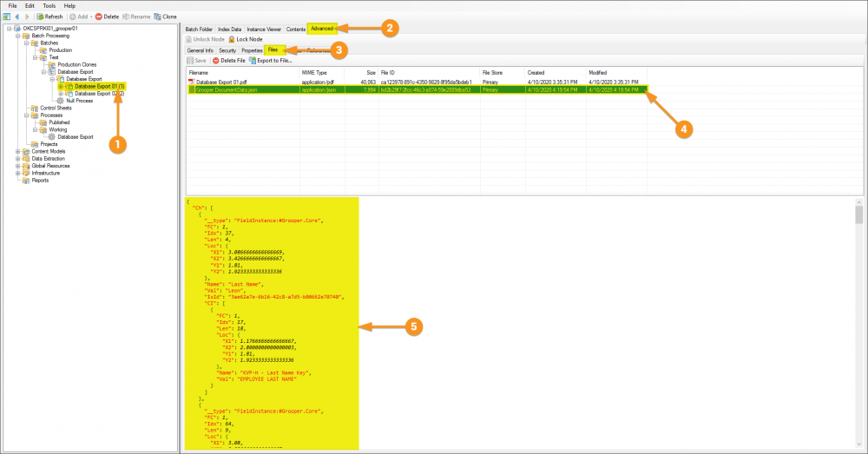This screenshot has height=454, width=868.
Task: Click the Database Export 02 (2) folder icon
Action: pyautogui.click(x=69, y=94)
